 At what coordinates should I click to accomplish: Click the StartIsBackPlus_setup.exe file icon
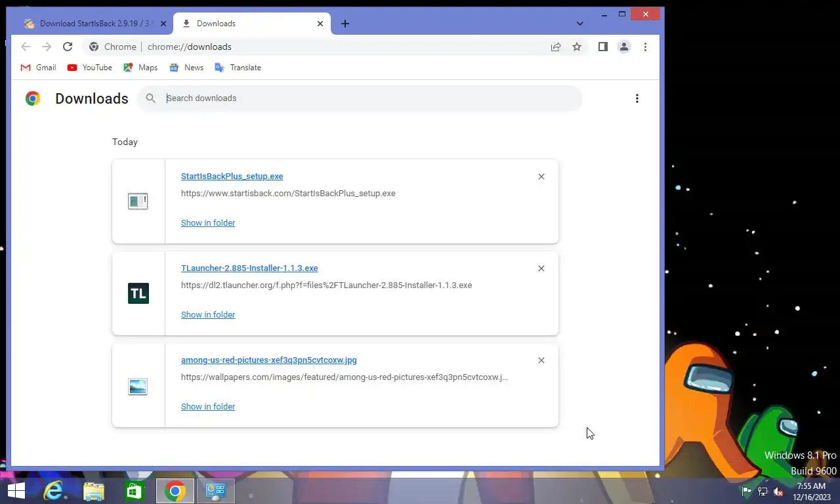[138, 201]
